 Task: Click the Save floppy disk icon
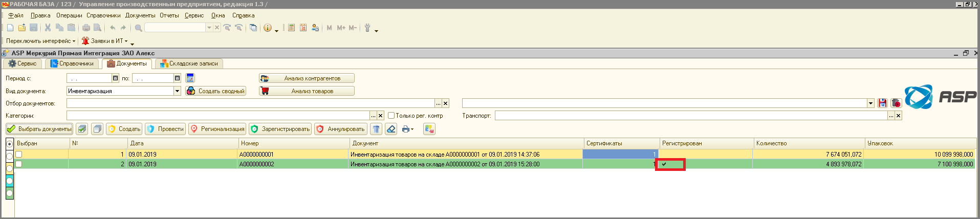click(33, 28)
